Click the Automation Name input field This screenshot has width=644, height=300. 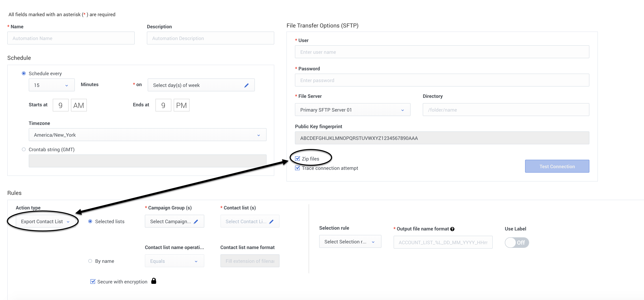pos(71,38)
